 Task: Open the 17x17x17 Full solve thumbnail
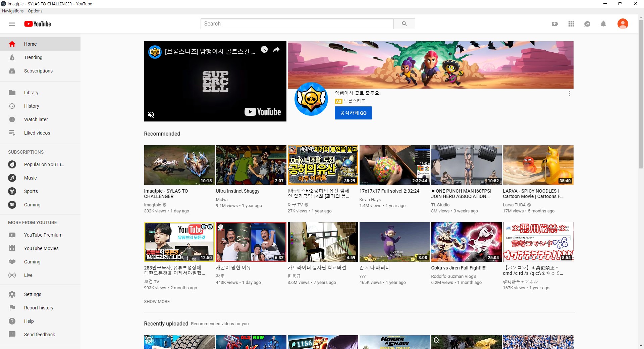click(x=394, y=165)
